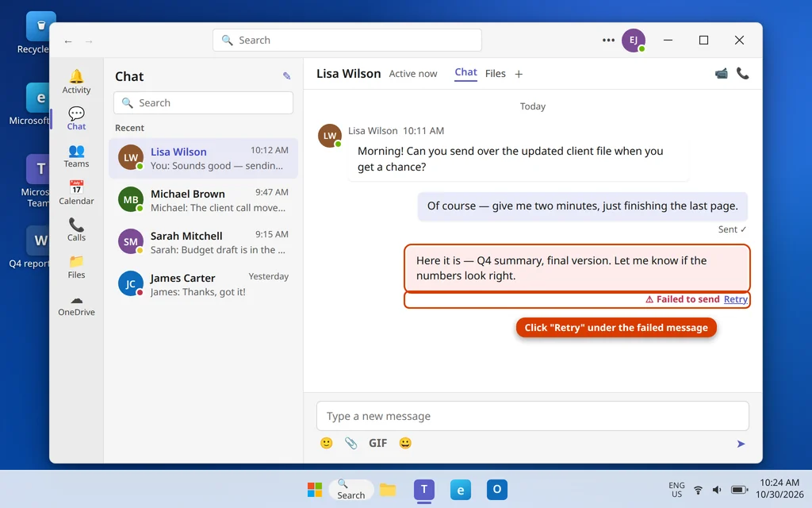Viewport: 812px width, 508px height.
Task: Go to Calls in the left rail
Action: (76, 229)
